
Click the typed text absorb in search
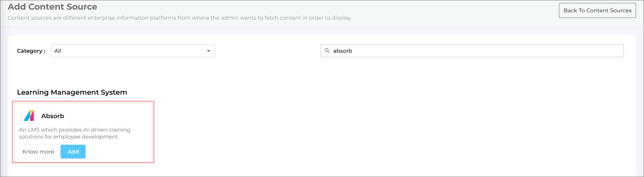coord(342,51)
